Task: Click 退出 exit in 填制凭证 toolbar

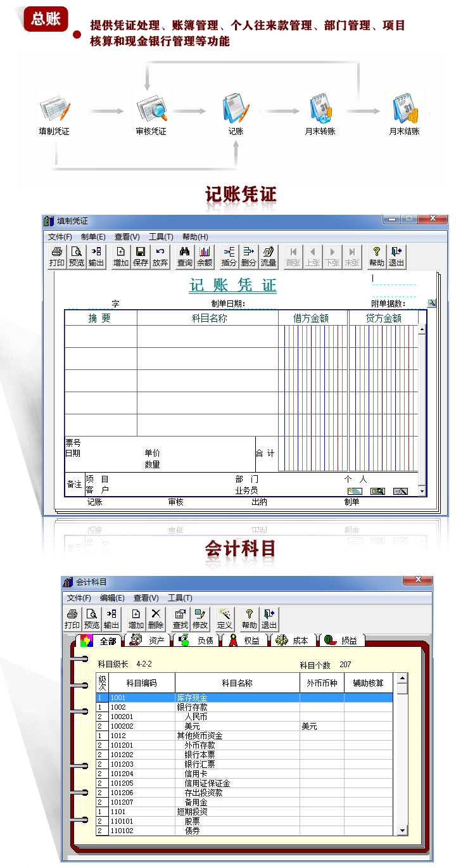Action: point(396,257)
